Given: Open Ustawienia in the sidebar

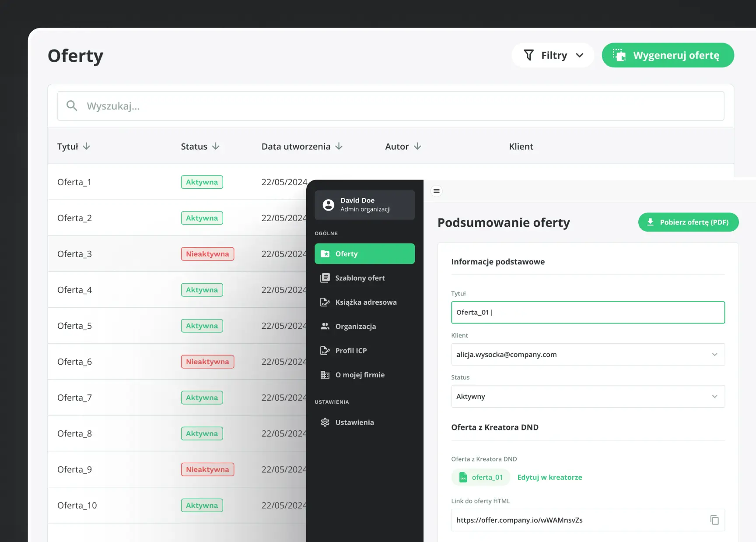Looking at the screenshot, I should (354, 422).
